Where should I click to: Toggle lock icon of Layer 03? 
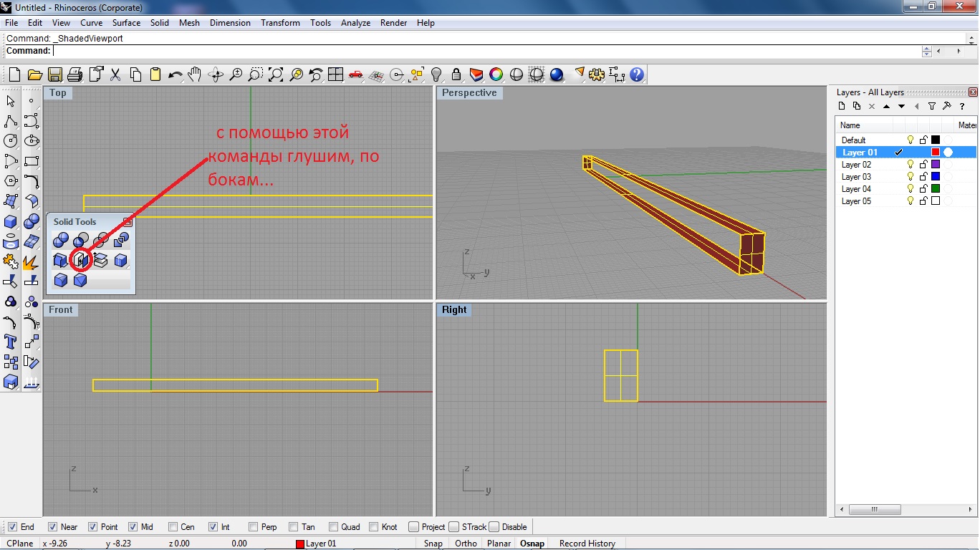(x=923, y=176)
